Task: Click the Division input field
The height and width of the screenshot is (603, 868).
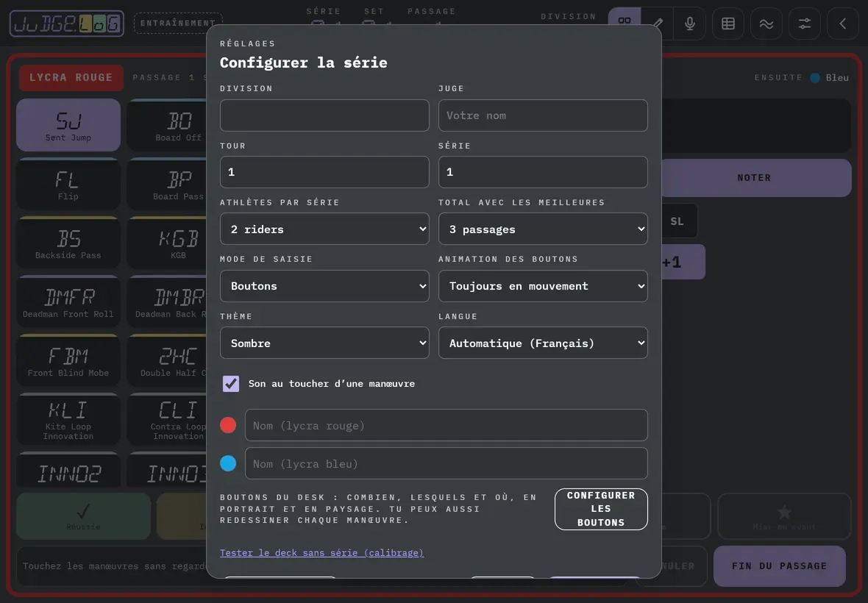Action: tap(324, 115)
